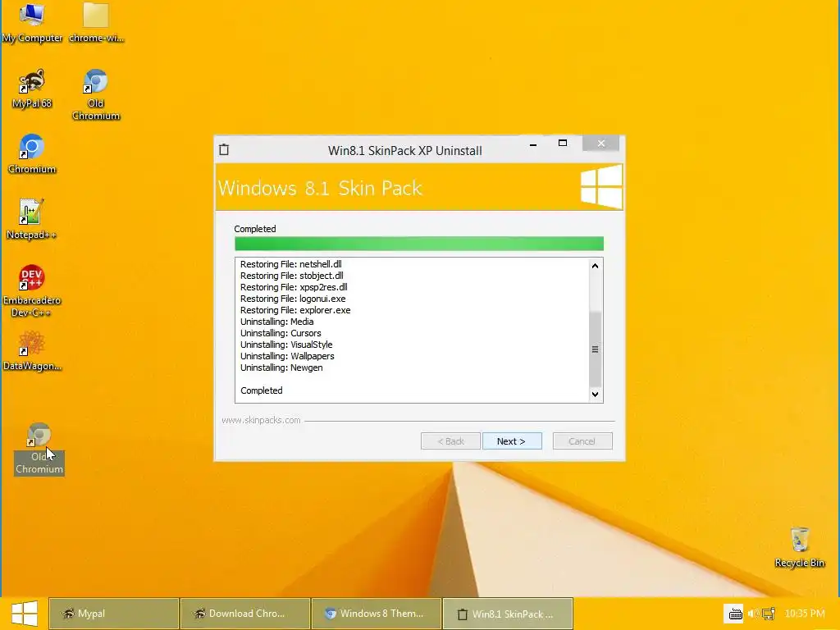The height and width of the screenshot is (630, 840).
Task: Click Next in the uninstall wizard
Action: tap(512, 441)
